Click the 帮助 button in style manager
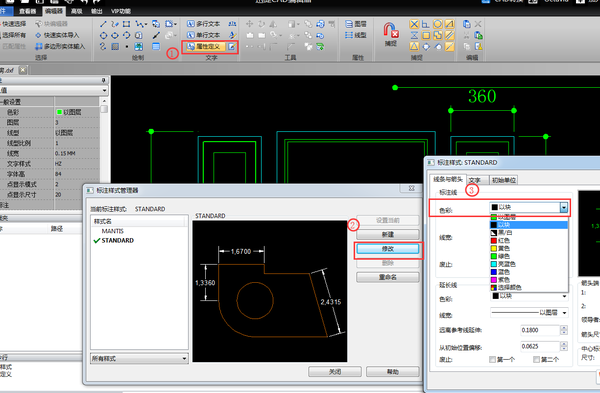Image resolution: width=600 pixels, height=393 pixels. 393,372
